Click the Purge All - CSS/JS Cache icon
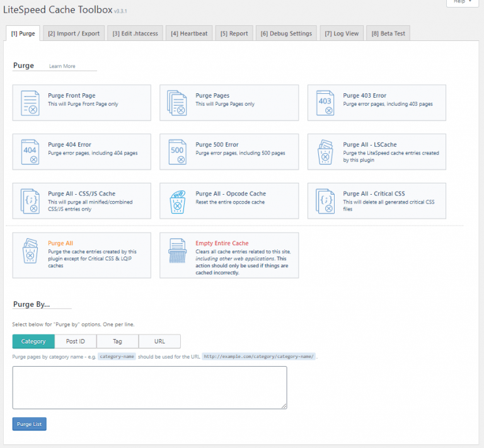Viewport: 484px width, 448px height. (x=30, y=201)
